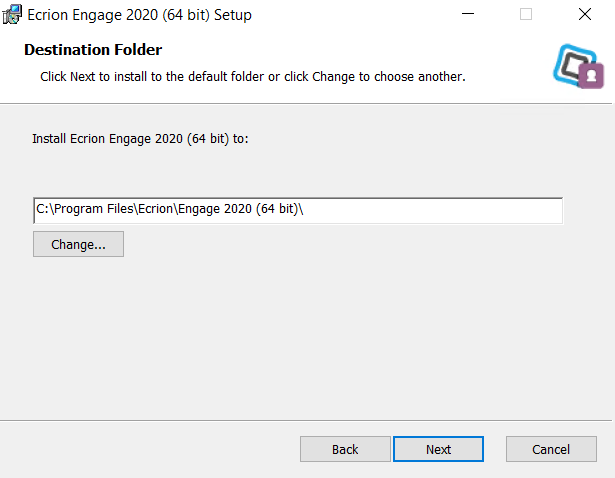The width and height of the screenshot is (615, 478).
Task: Open the installer system menu icon
Action: click(12, 15)
